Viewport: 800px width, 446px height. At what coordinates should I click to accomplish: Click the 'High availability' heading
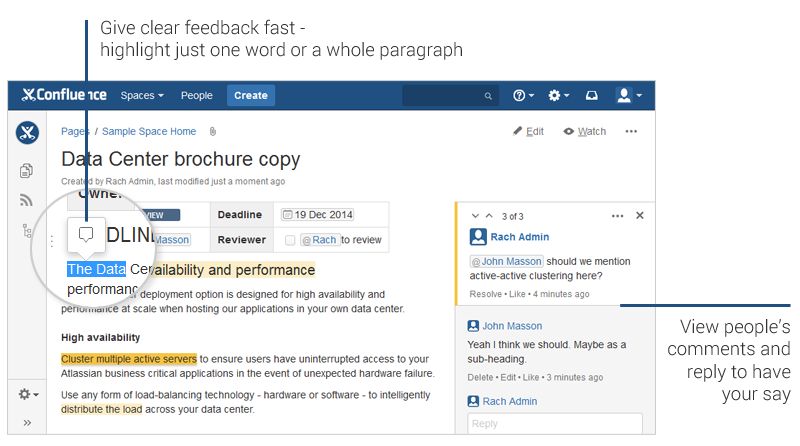101,337
